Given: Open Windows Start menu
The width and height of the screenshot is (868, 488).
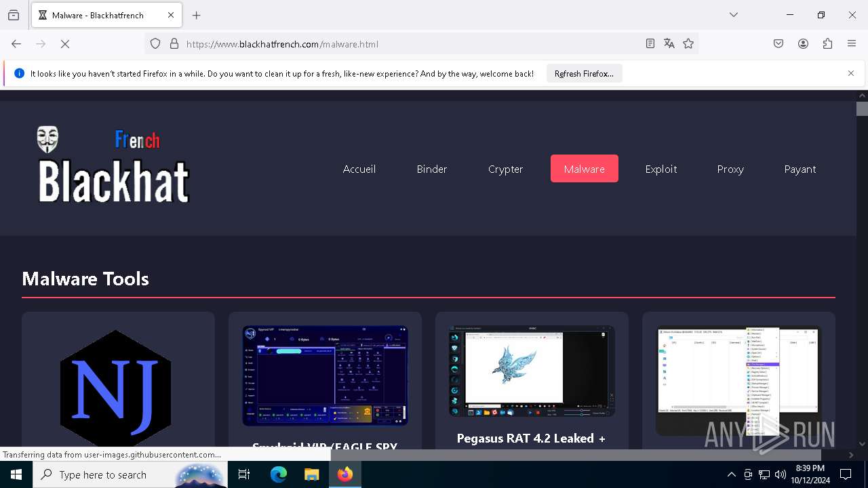Looking at the screenshot, I should click(16, 474).
